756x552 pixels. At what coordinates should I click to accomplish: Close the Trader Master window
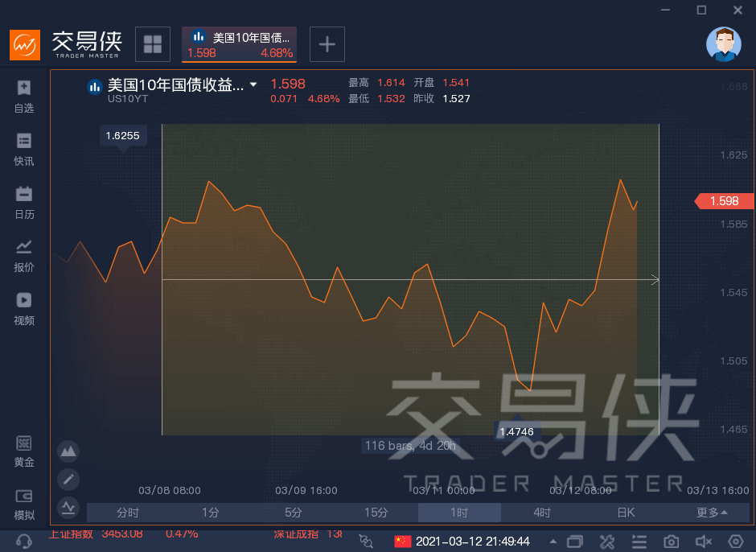pos(738,10)
